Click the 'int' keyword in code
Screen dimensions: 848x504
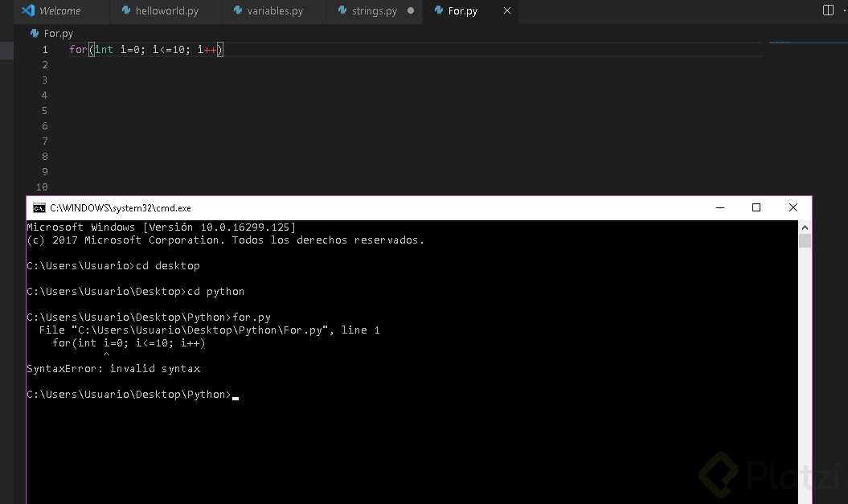[x=104, y=50]
